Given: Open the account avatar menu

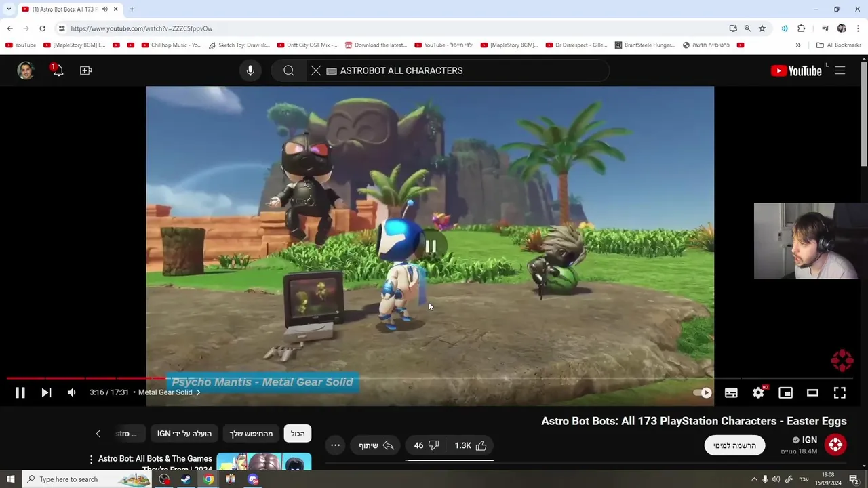Looking at the screenshot, I should (26, 70).
